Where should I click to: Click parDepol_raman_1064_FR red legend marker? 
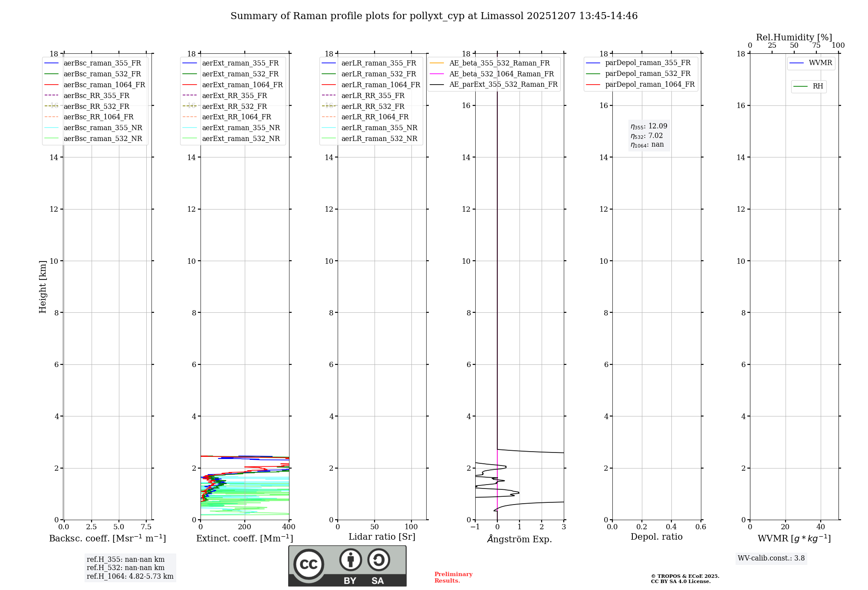coord(593,85)
